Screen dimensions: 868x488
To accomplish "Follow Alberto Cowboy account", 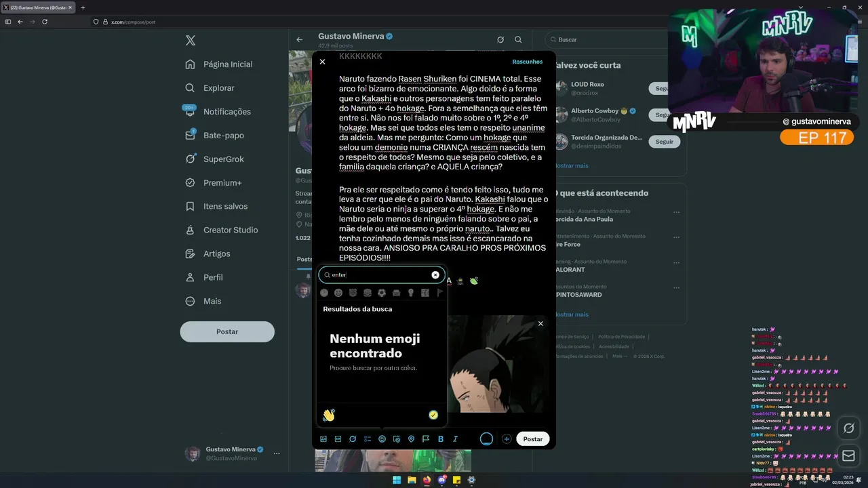I will tap(664, 115).
